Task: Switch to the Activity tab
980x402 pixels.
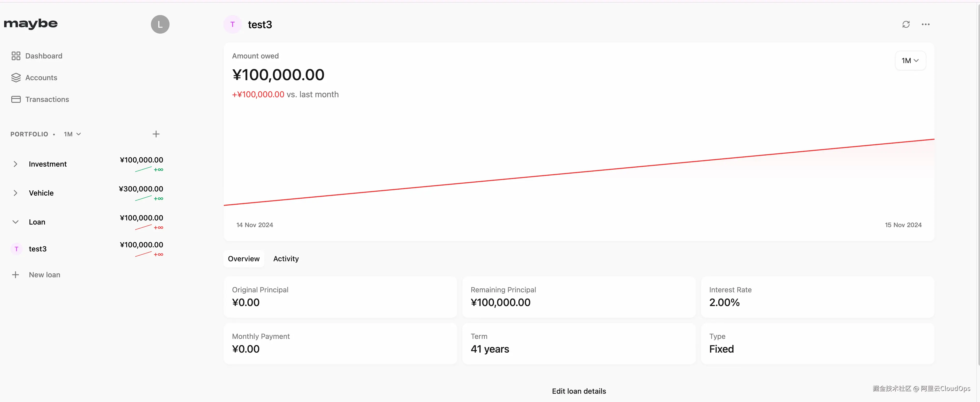Action: coord(286,259)
